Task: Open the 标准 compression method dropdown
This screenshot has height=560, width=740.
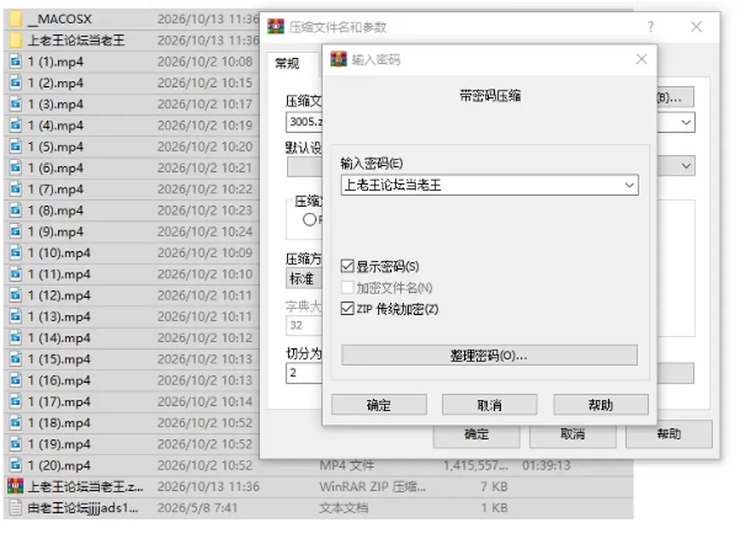Action: coord(304,278)
